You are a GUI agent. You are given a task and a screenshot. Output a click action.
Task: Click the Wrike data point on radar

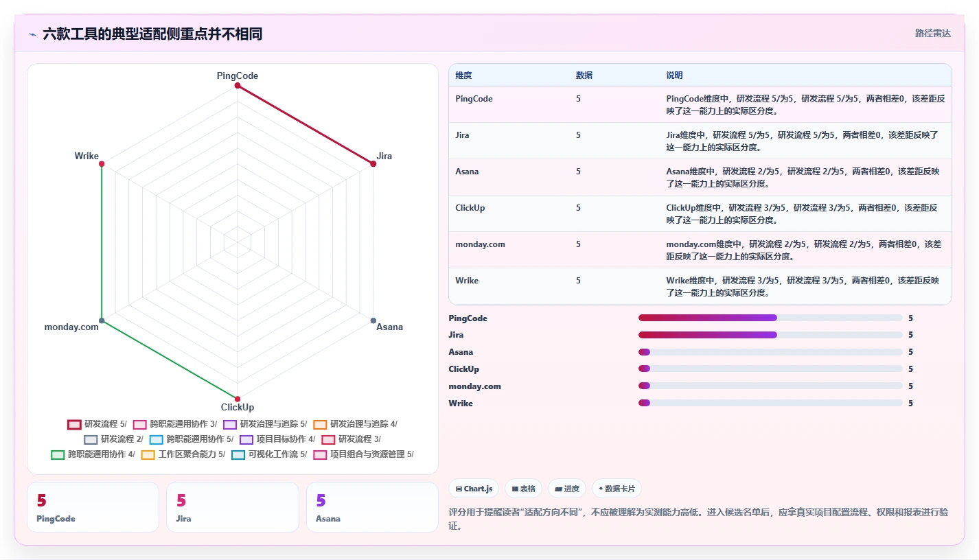102,164
